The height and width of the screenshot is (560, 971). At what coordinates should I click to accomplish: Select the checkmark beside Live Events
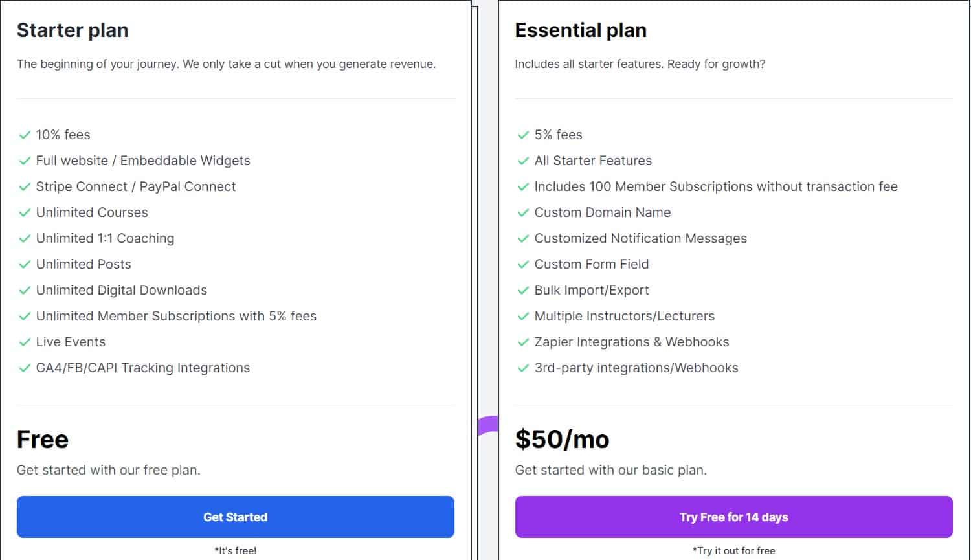click(25, 342)
